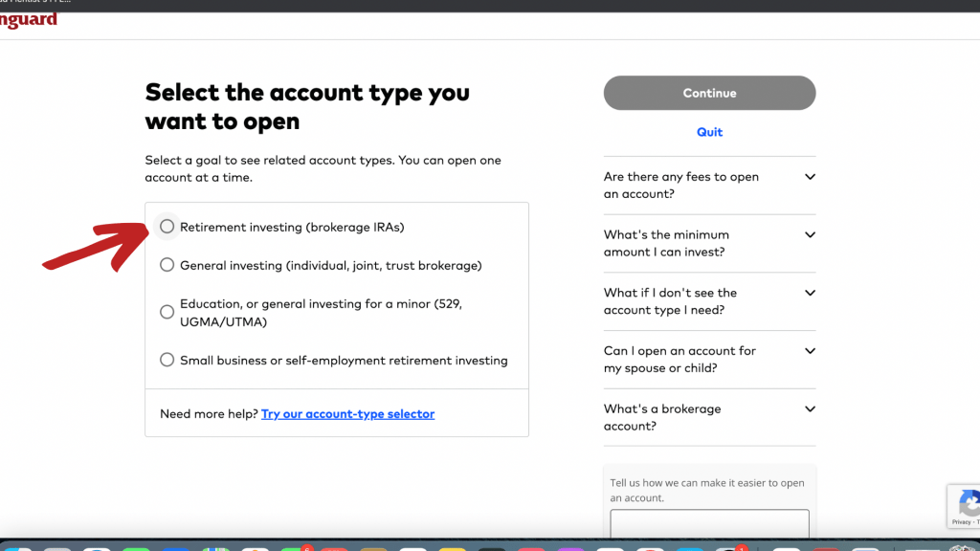This screenshot has height=551, width=980.
Task: Select Education or general investing for a minor
Action: pos(167,312)
